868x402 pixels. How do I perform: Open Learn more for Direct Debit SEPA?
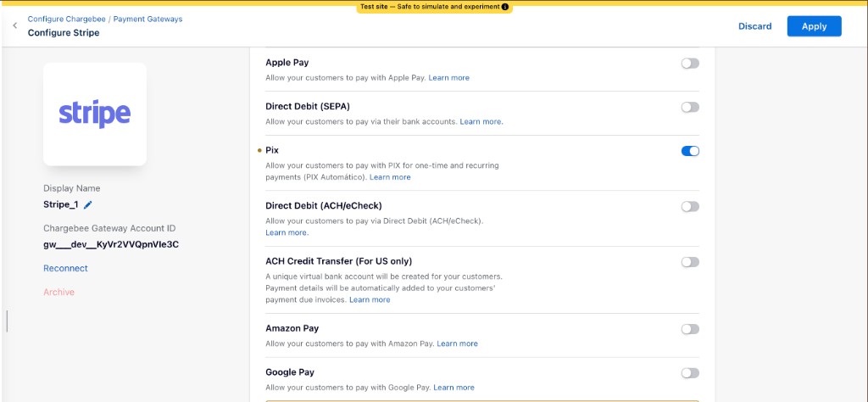[x=481, y=121]
